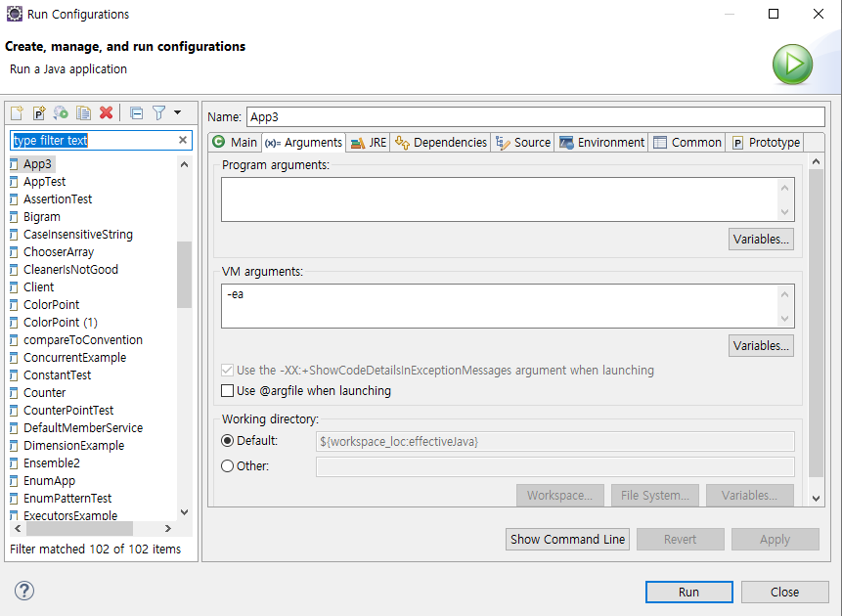Open the Environment tab
The height and width of the screenshot is (616, 842).
click(x=601, y=143)
